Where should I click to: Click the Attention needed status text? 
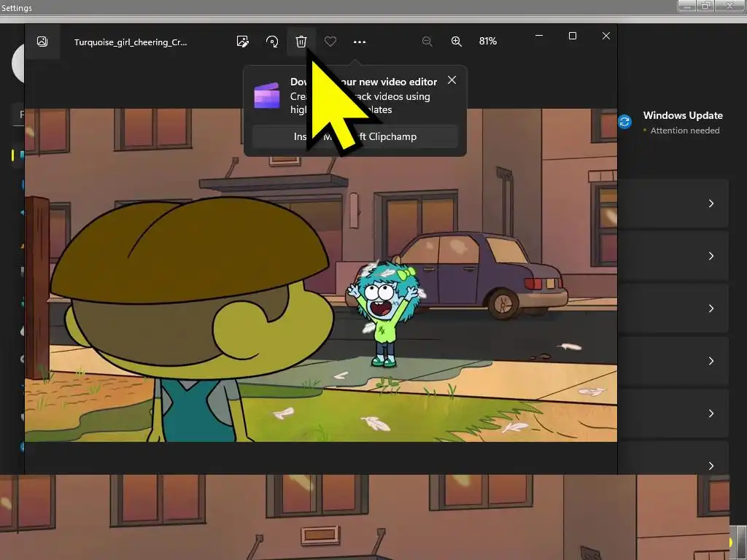[684, 131]
